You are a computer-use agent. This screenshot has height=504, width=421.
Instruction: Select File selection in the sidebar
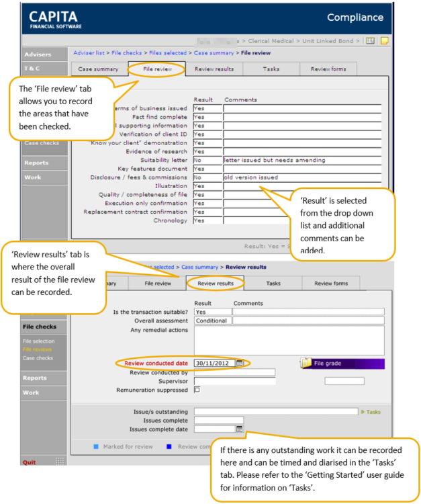coord(38,341)
